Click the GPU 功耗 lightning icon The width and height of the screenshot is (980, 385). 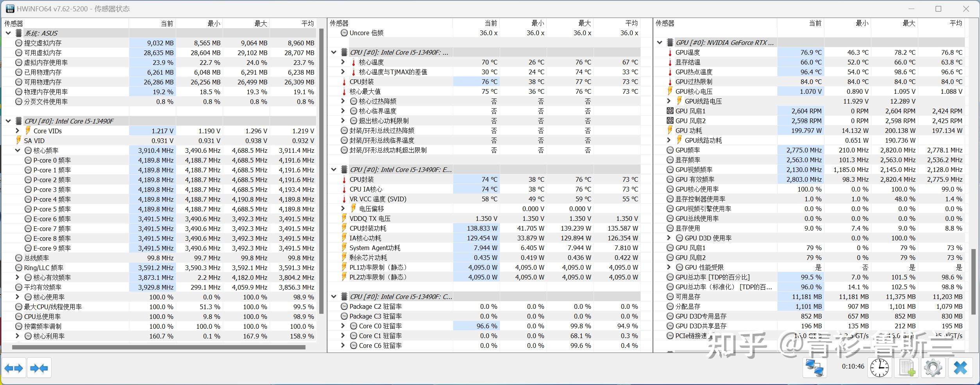point(670,131)
